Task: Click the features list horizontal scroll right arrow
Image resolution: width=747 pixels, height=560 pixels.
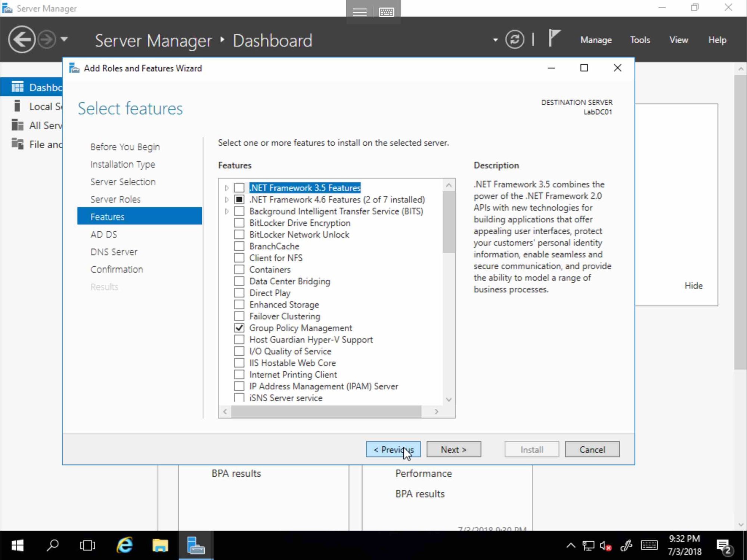Action: (x=436, y=411)
